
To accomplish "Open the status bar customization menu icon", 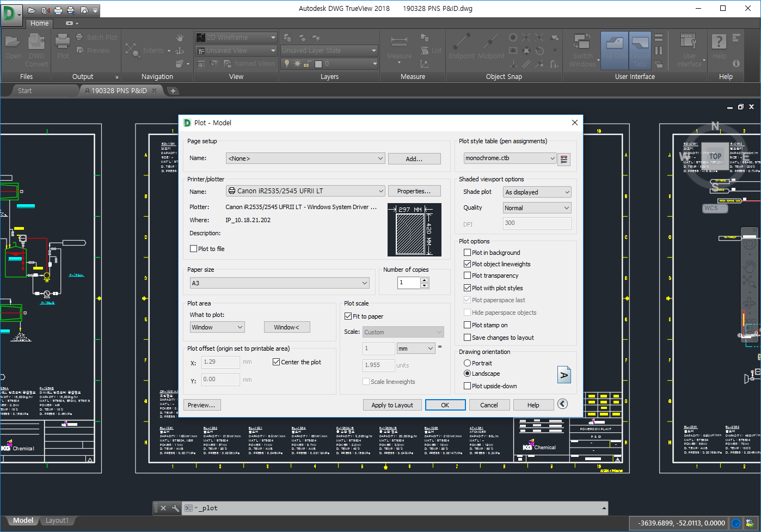I will coord(751,523).
